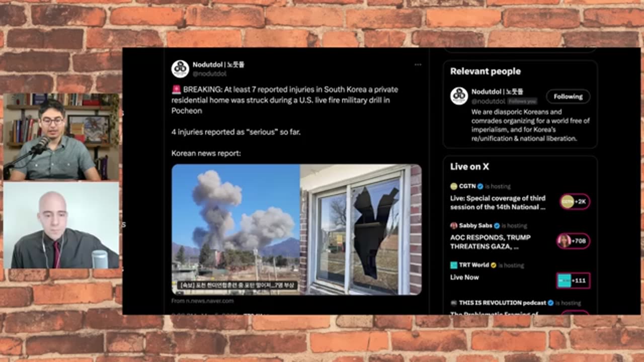This screenshot has height=362, width=644.
Task: Open the Nodutdol avatar on the post
Action: (180, 69)
